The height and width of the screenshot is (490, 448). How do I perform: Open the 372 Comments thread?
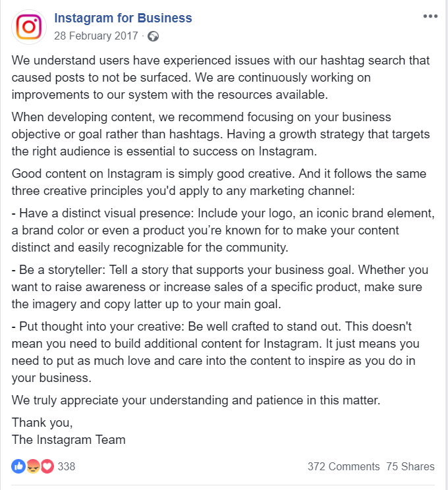(343, 466)
